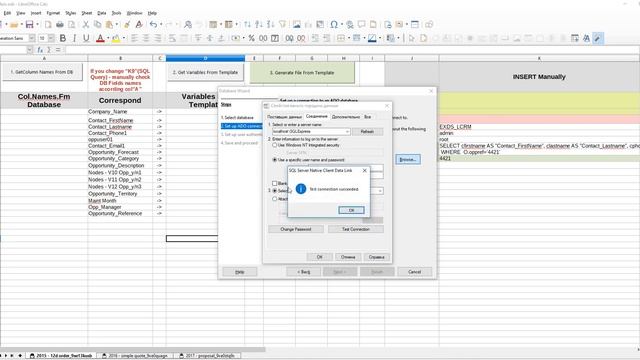Open Find and Replace icon
The width and height of the screenshot is (640, 360).
pos(188,25)
